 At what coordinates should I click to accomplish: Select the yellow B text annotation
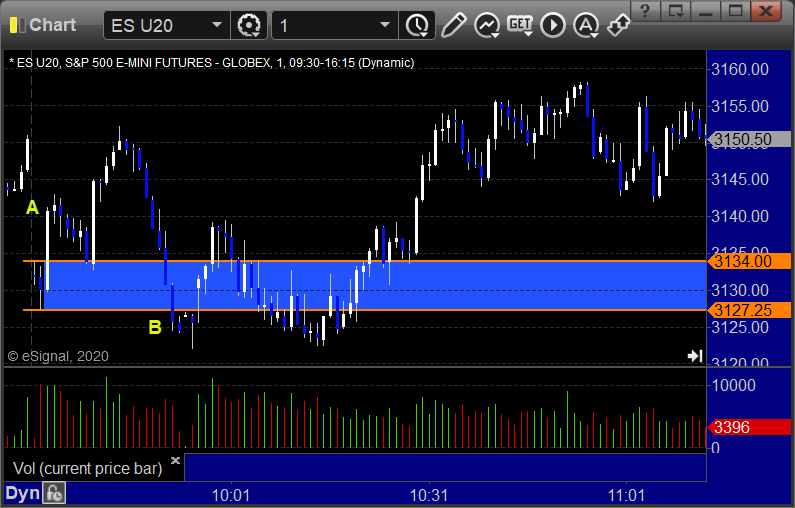coord(155,328)
